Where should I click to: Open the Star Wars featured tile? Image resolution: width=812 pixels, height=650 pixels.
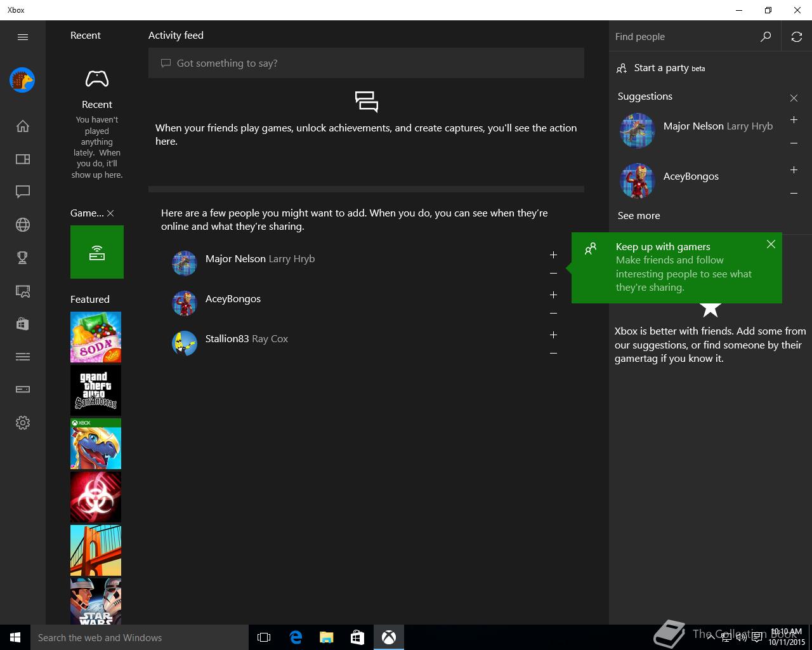(x=96, y=601)
